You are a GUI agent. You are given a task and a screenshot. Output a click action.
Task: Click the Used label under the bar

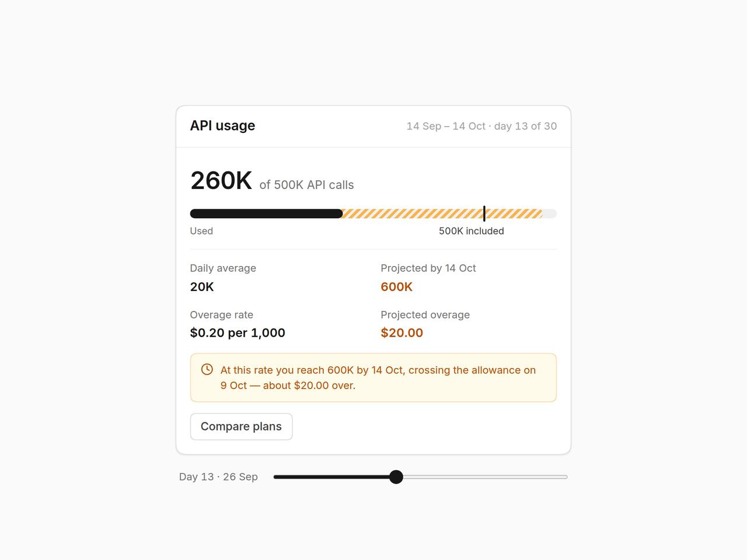(x=201, y=231)
